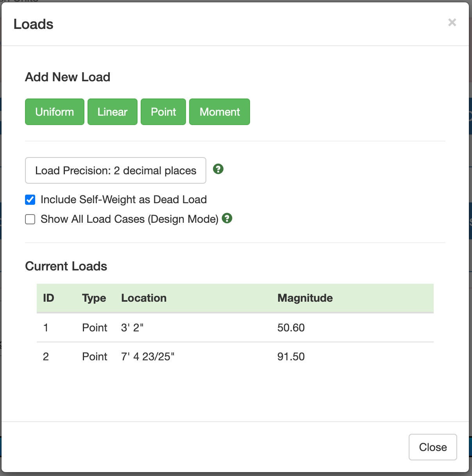This screenshot has width=472, height=476.
Task: Click the Magnitude column header
Action: coord(305,298)
